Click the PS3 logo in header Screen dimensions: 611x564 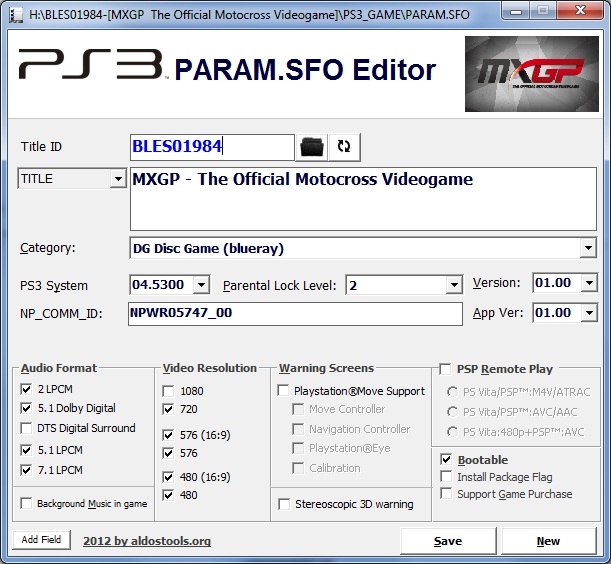(x=90, y=64)
